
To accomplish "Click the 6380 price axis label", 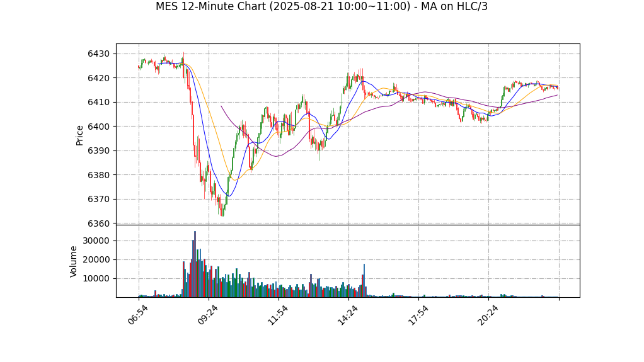I will pos(98,175).
